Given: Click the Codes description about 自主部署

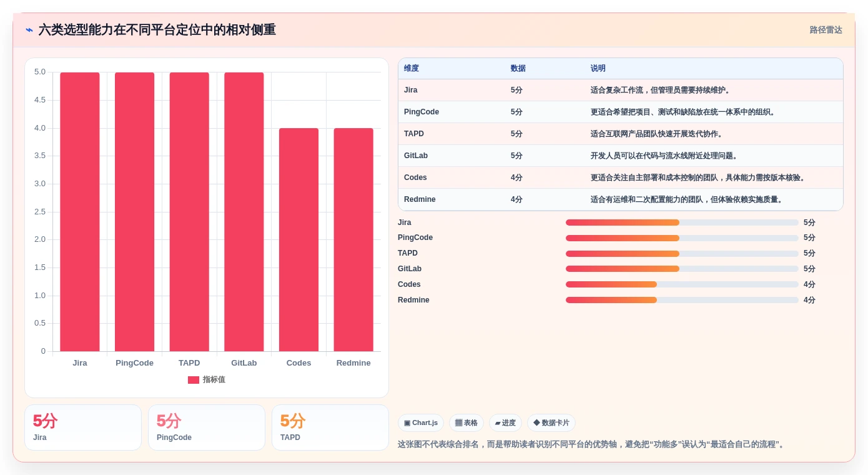Looking at the screenshot, I should coord(699,177).
